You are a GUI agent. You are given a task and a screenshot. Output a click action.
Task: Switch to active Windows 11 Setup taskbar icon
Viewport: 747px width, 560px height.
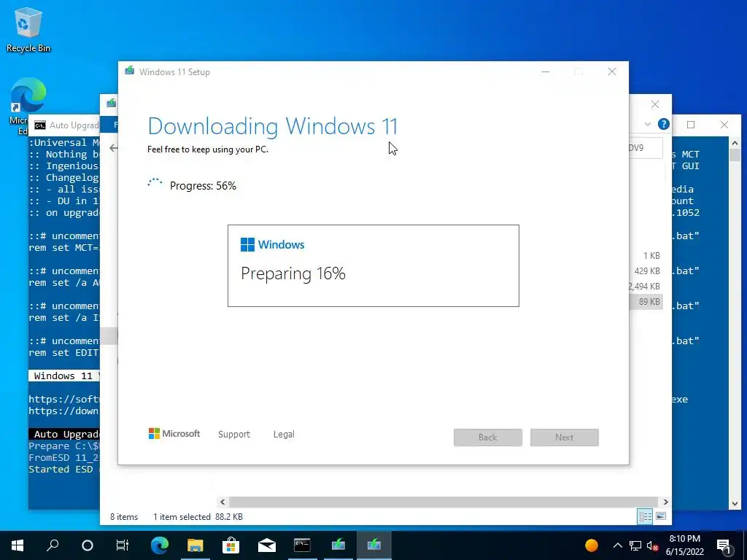click(x=374, y=545)
